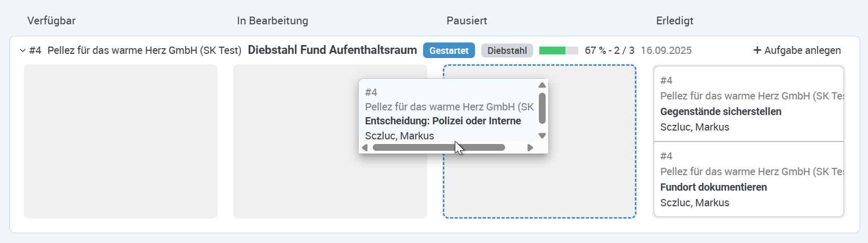Screen dimensions: 868x243
Task: Click the Erledigt column header
Action: [x=675, y=21]
